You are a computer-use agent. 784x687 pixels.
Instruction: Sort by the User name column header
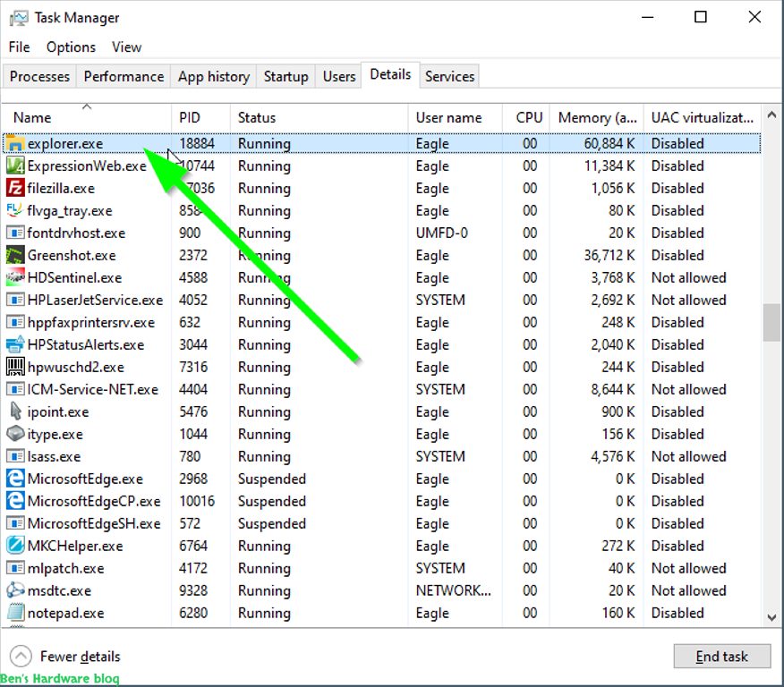tap(455, 118)
